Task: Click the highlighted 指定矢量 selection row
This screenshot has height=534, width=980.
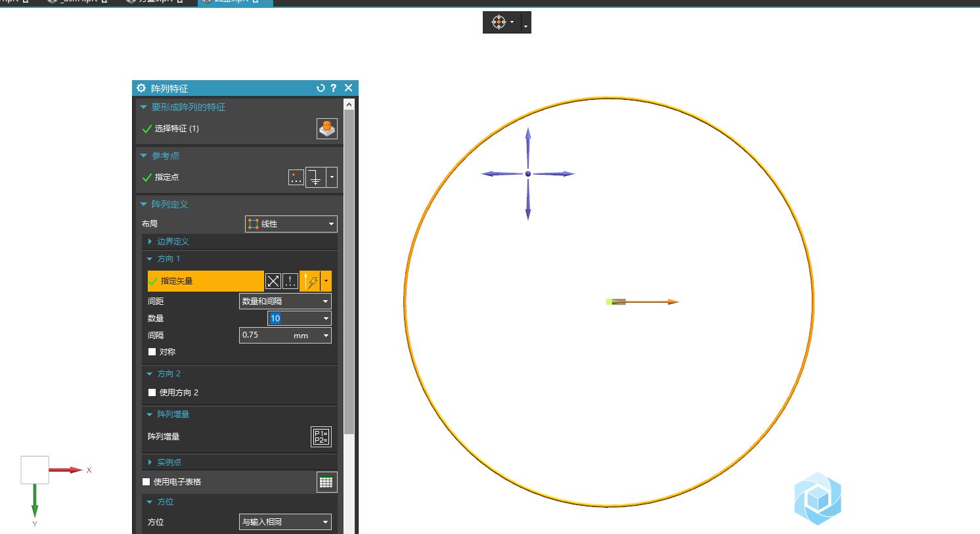Action: pyautogui.click(x=206, y=281)
